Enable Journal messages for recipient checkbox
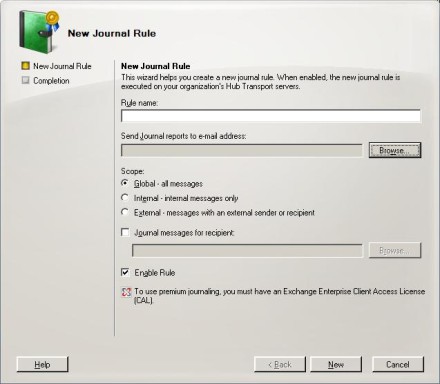This screenshot has width=440, height=384. coord(125,232)
